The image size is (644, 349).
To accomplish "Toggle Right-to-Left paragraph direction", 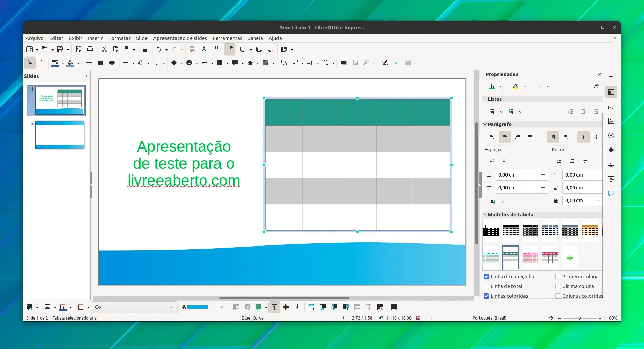I will pos(566,137).
